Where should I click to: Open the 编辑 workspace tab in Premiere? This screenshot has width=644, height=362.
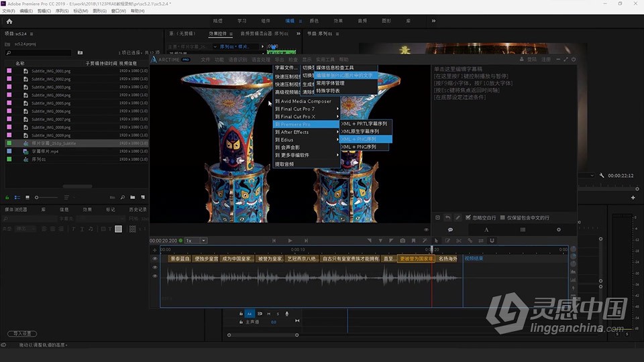click(x=290, y=21)
